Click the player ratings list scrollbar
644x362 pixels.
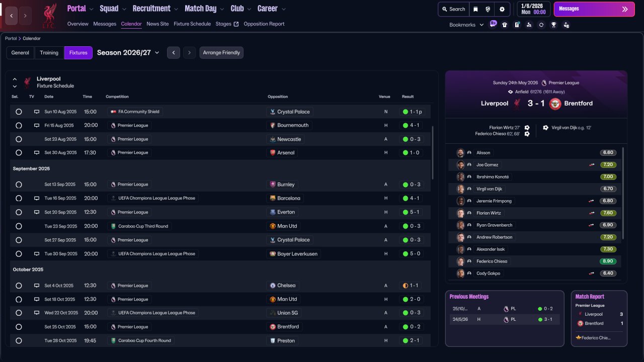(x=623, y=193)
